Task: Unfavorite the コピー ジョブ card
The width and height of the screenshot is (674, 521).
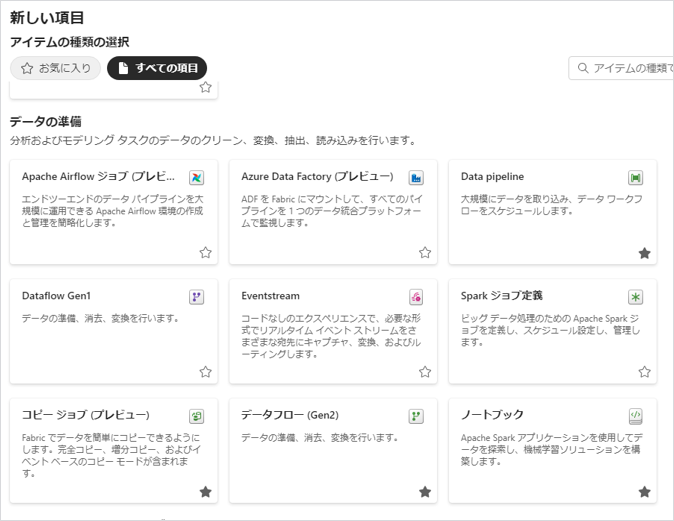Action: (205, 492)
